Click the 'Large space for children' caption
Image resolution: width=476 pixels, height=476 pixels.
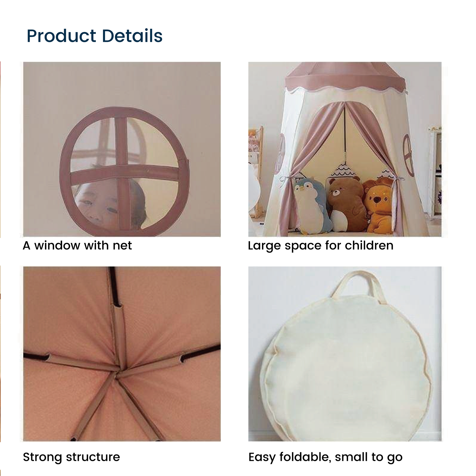click(320, 246)
